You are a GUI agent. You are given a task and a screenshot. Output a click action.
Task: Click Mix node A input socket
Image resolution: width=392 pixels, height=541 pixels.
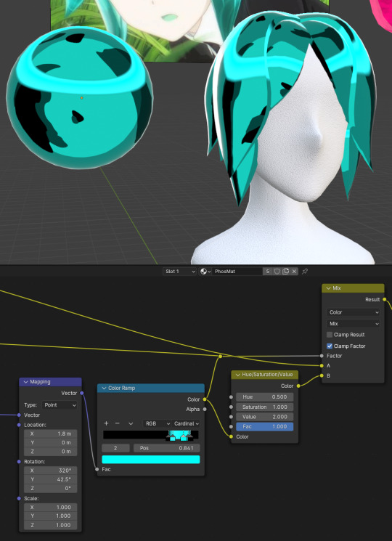(x=322, y=365)
